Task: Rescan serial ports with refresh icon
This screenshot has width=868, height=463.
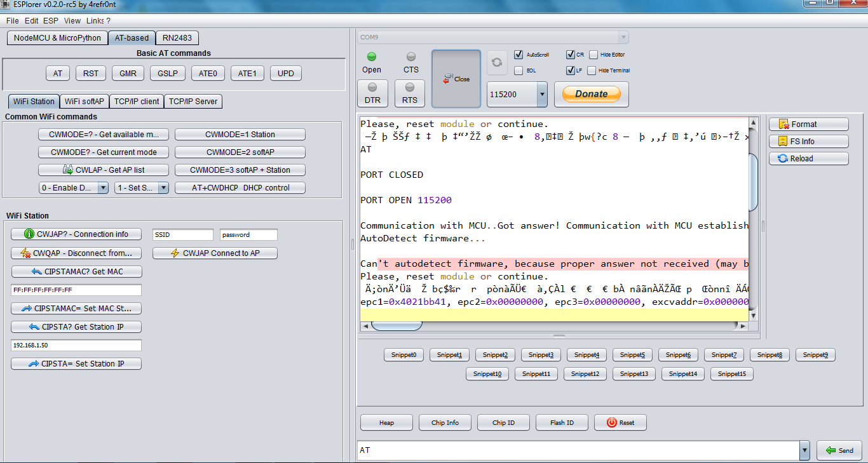Action: tap(496, 62)
